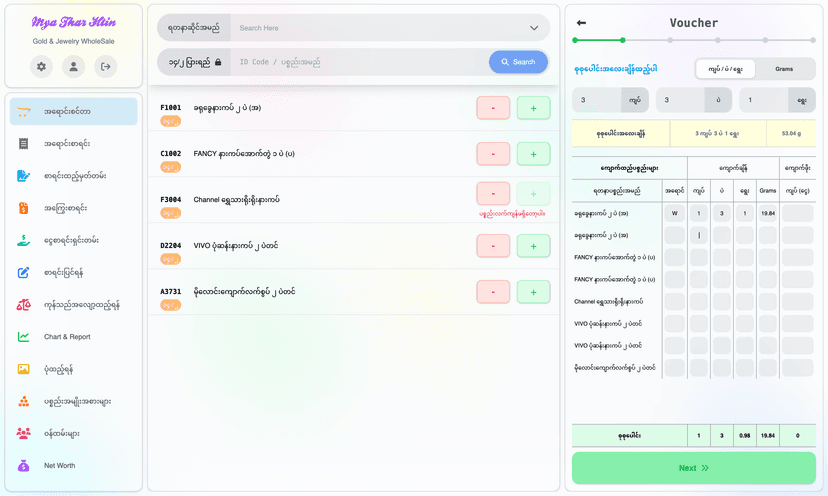Click the FANCY item name in product list

[244, 154]
